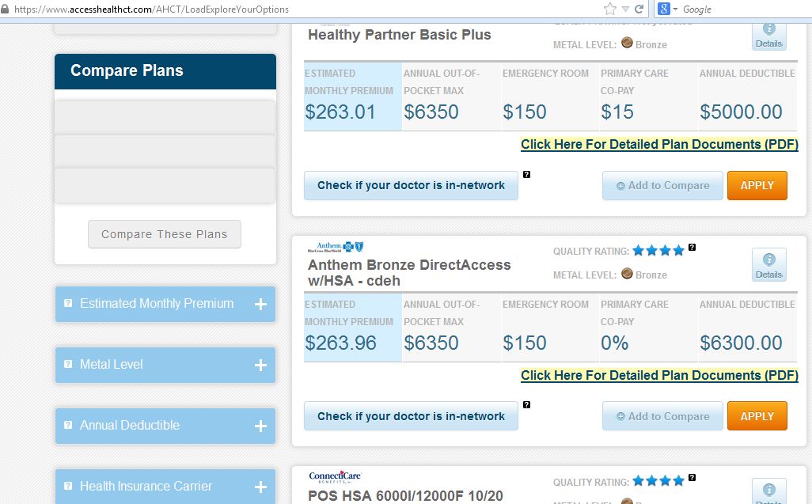This screenshot has width=812, height=504.
Task: Add Healthy Partner Basic Plus to compare
Action: (x=662, y=186)
